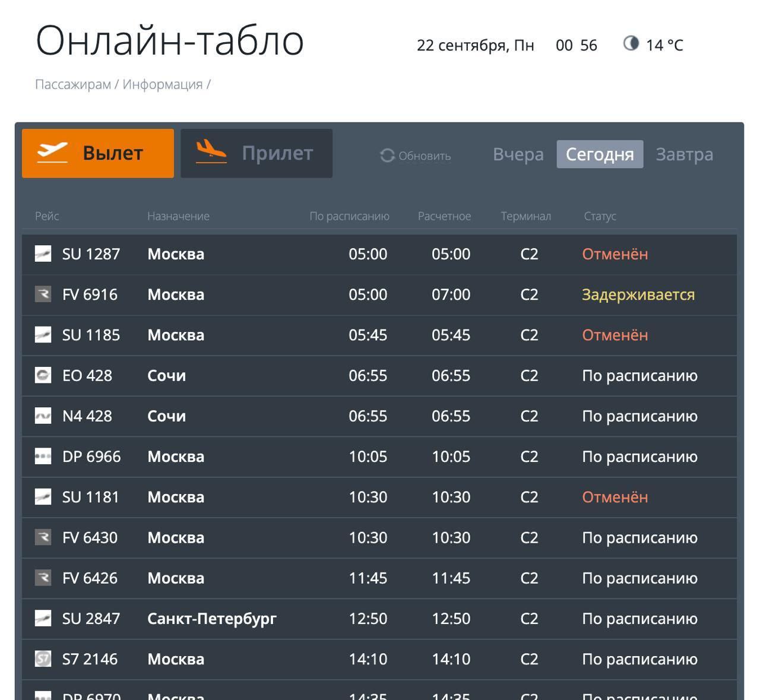Click the moon weather icon

coord(631,43)
